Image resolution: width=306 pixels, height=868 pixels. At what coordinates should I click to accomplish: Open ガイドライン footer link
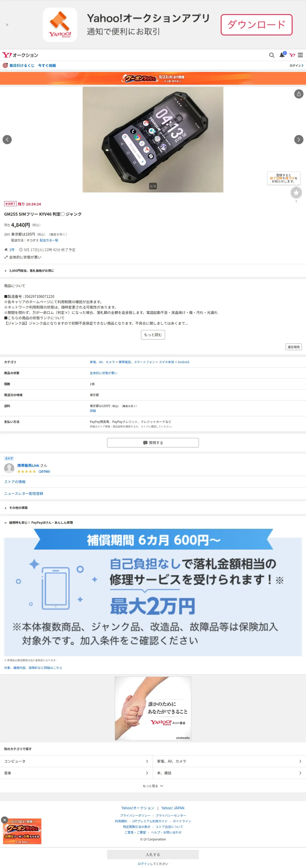click(x=182, y=821)
